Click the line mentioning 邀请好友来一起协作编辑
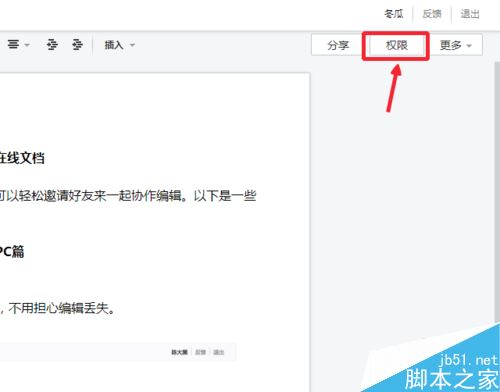The image size is (500, 392). coord(128,196)
